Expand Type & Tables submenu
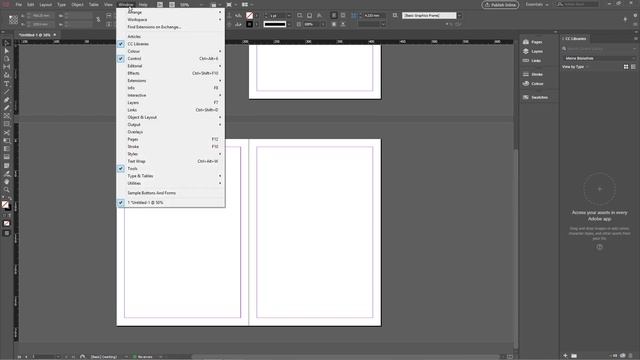Image resolution: width=640 pixels, height=360 pixels. [x=170, y=176]
